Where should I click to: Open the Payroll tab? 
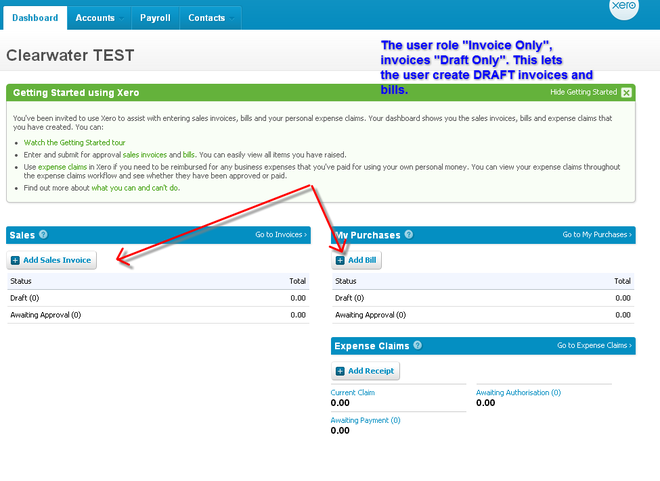154,18
